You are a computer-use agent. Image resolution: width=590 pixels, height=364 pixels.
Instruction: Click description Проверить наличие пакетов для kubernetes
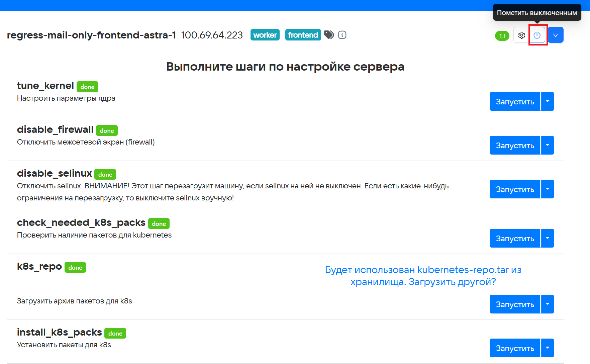(94, 235)
